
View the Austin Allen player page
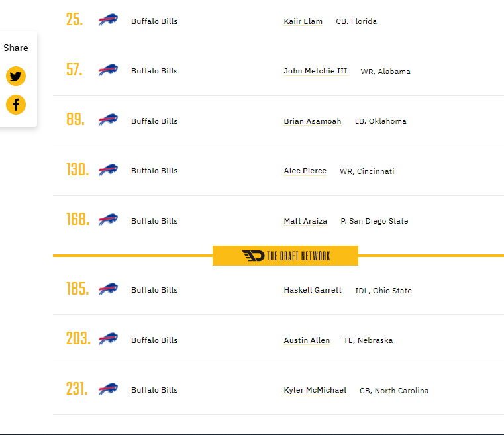(x=307, y=340)
